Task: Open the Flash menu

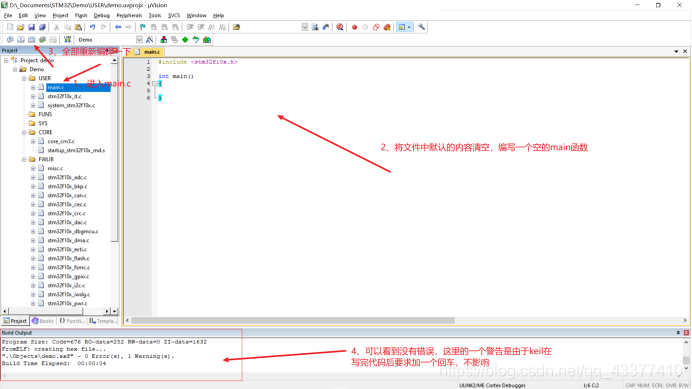Action: (81, 15)
